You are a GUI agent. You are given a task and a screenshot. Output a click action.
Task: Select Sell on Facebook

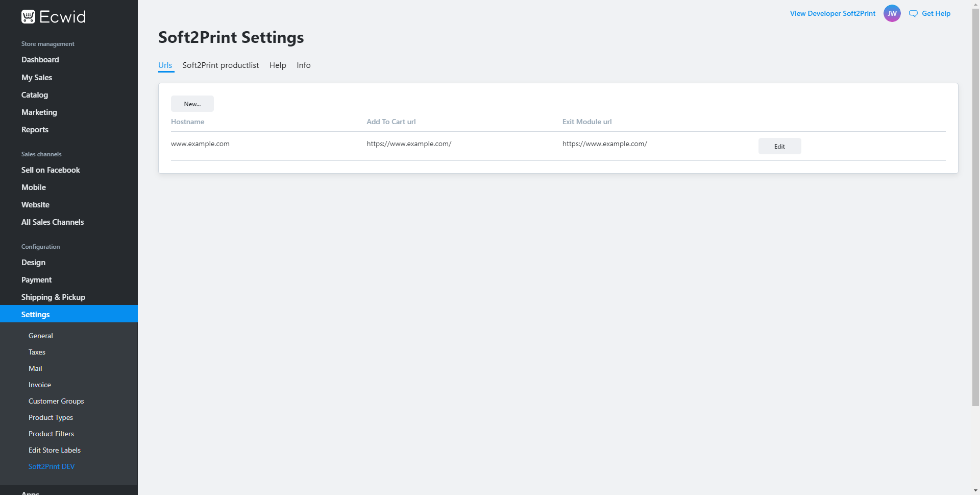[51, 170]
